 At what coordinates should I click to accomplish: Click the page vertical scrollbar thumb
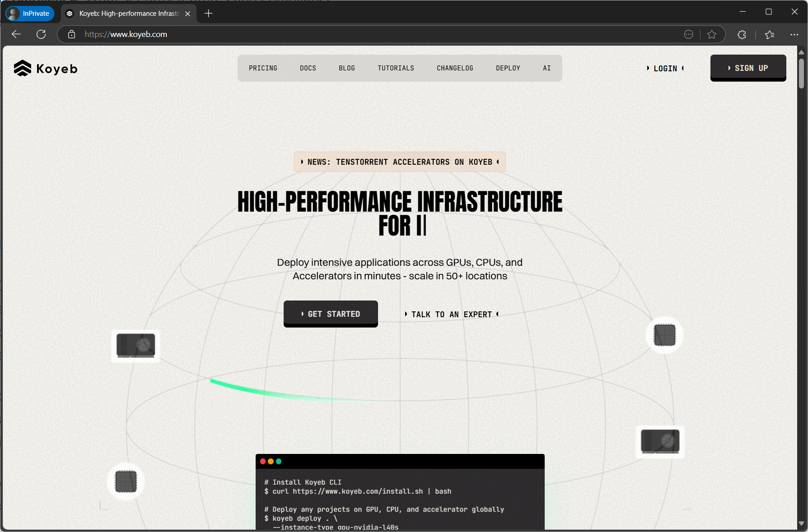point(802,73)
